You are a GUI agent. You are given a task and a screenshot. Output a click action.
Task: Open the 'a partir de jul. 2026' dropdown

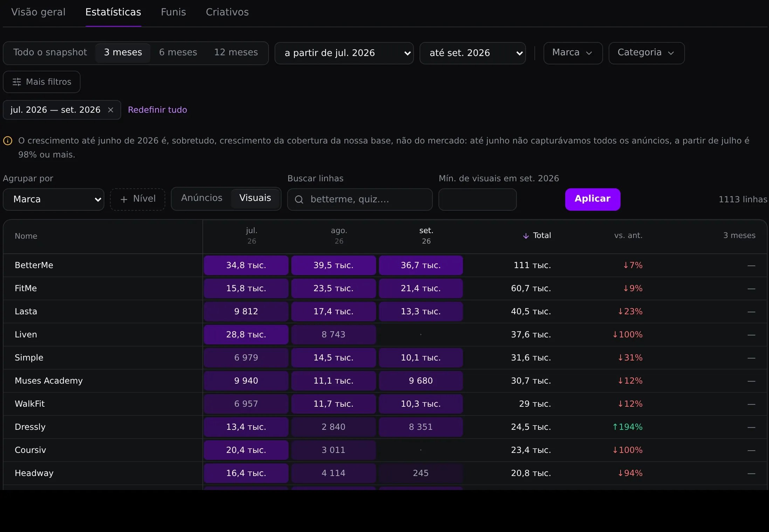pos(344,53)
